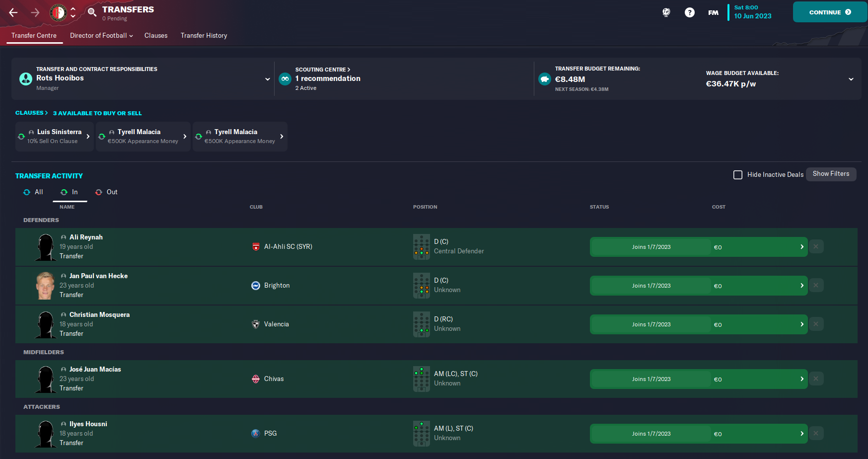868x459 pixels.
Task: Sort by the Position column header
Action: point(425,207)
